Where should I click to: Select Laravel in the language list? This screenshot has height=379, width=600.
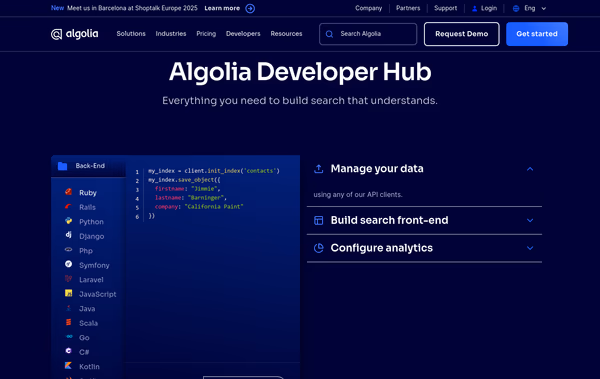click(91, 280)
